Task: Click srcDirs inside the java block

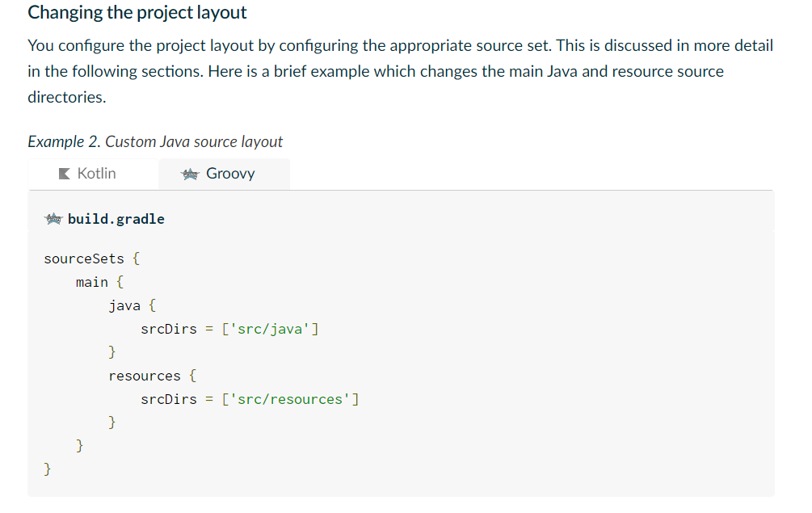Action: (x=169, y=329)
